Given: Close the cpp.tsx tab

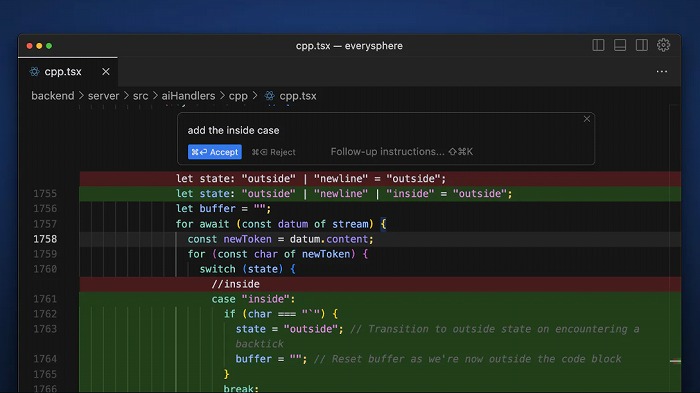Looking at the screenshot, I should [106, 71].
